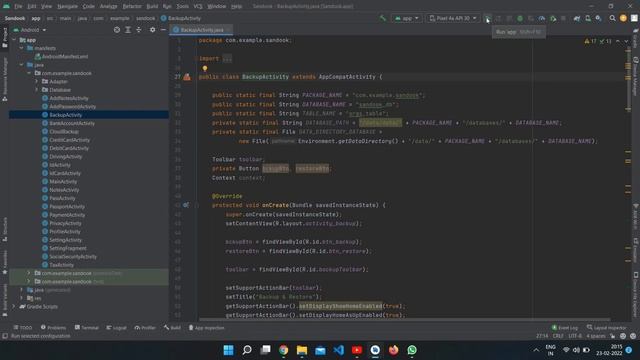Open the Refactor menu
This screenshot has height=360, width=640.
coord(132,7)
